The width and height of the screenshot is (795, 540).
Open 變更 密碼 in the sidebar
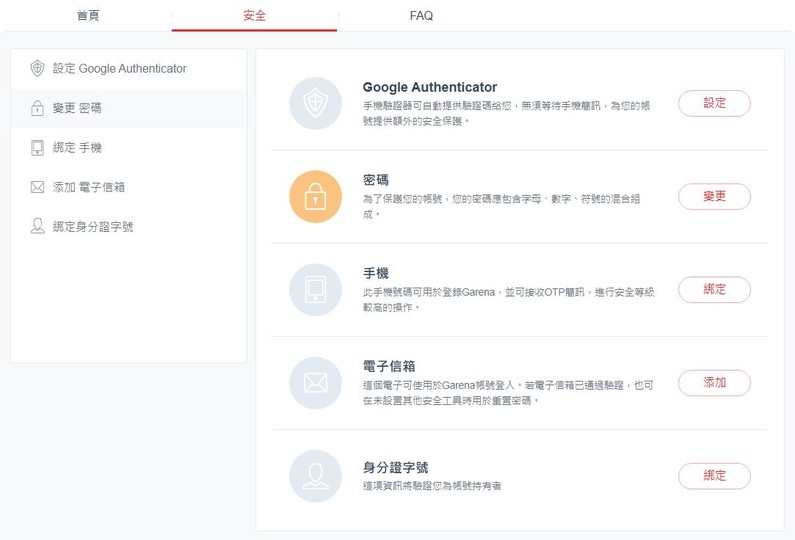point(77,108)
